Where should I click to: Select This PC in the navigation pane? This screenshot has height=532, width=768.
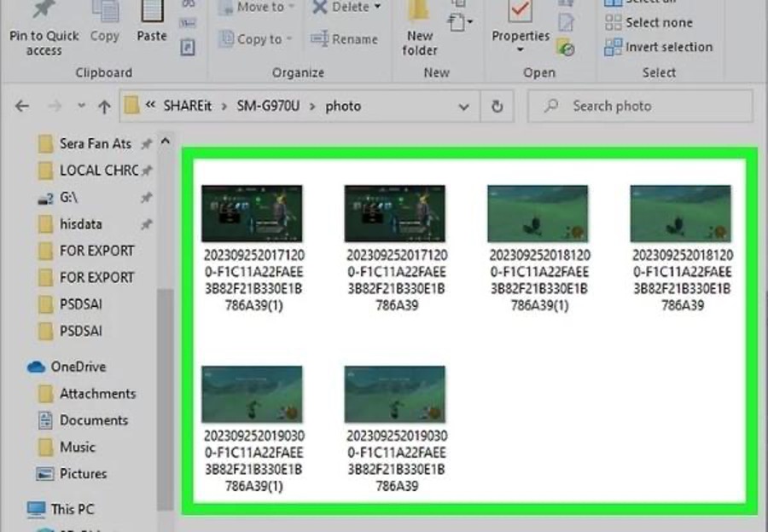pos(61,509)
